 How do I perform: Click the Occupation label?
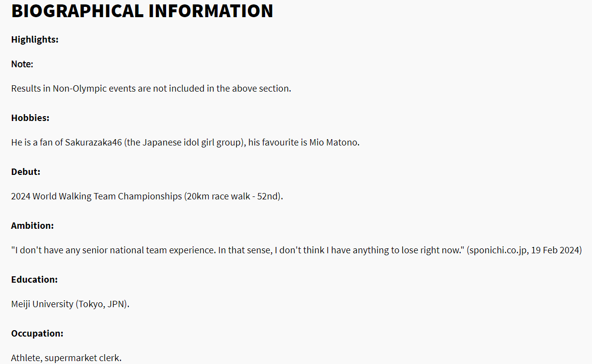point(37,334)
